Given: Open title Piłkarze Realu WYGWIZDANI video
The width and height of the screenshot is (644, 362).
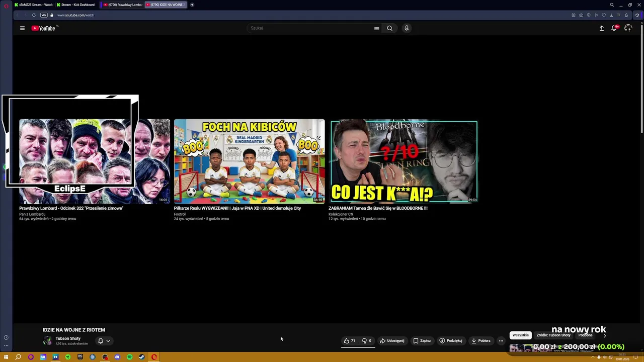Looking at the screenshot, I should tap(237, 208).
